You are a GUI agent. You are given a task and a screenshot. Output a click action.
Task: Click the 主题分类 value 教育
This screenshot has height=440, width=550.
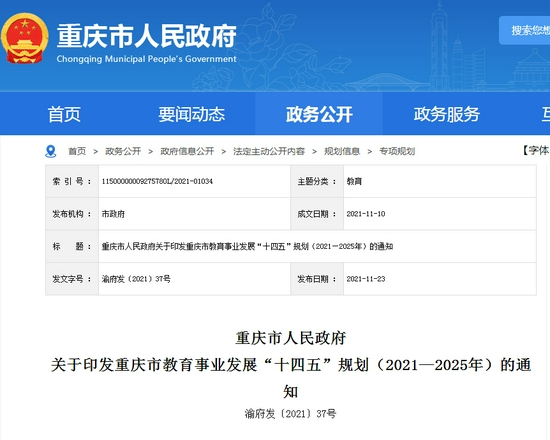[354, 181]
